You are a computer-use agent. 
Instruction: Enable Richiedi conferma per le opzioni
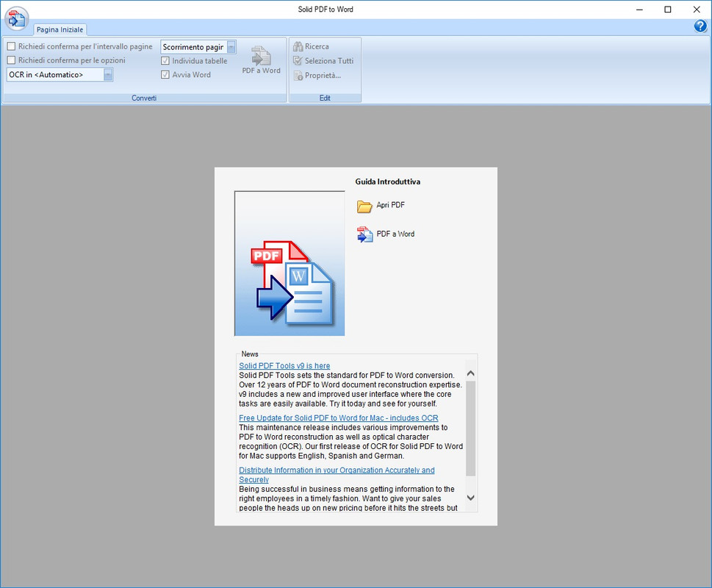coord(11,60)
